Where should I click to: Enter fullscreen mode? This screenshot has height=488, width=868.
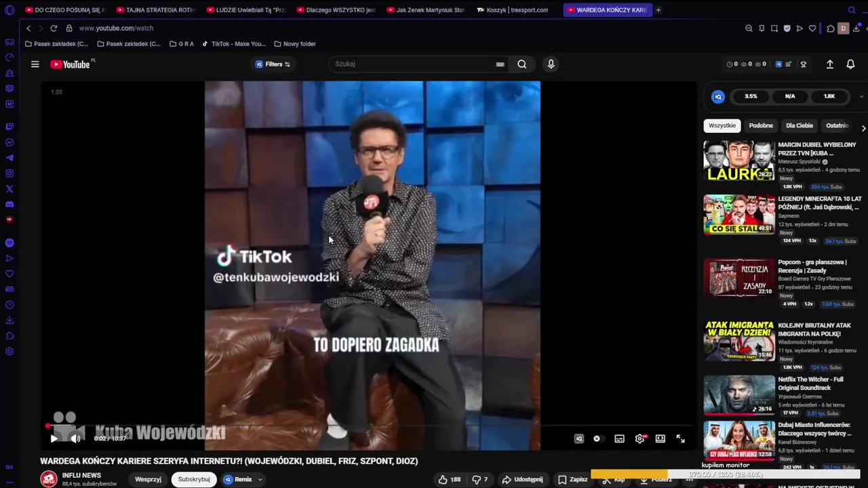click(x=680, y=439)
